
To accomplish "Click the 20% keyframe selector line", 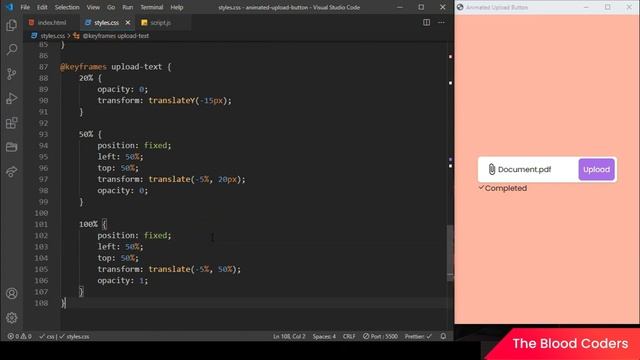I will point(90,78).
